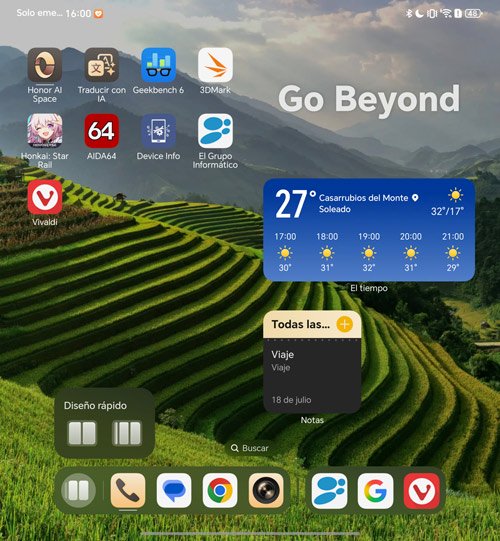Open the Camera app in dock

click(266, 491)
